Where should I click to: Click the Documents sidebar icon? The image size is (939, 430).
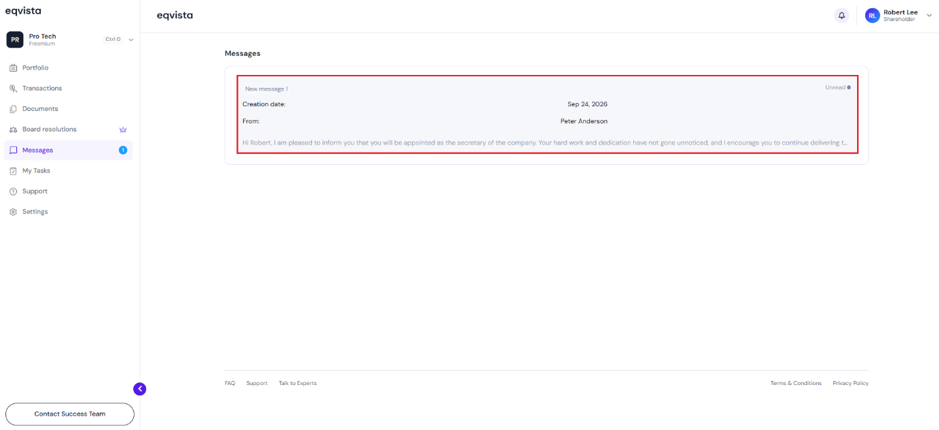(13, 109)
